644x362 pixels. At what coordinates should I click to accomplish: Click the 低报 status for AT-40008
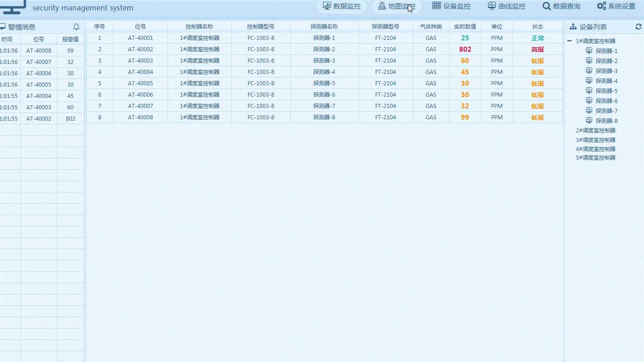[x=538, y=117]
